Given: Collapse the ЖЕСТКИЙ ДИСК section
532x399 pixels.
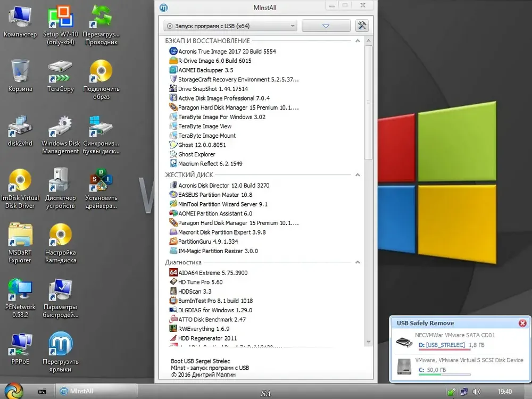Looking at the screenshot, I should click(358, 174).
